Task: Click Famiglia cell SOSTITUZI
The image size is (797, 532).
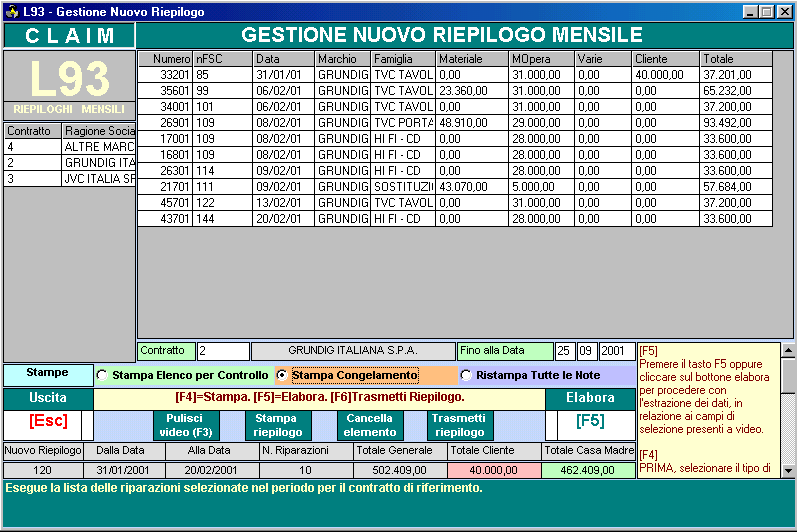Action: pyautogui.click(x=403, y=187)
